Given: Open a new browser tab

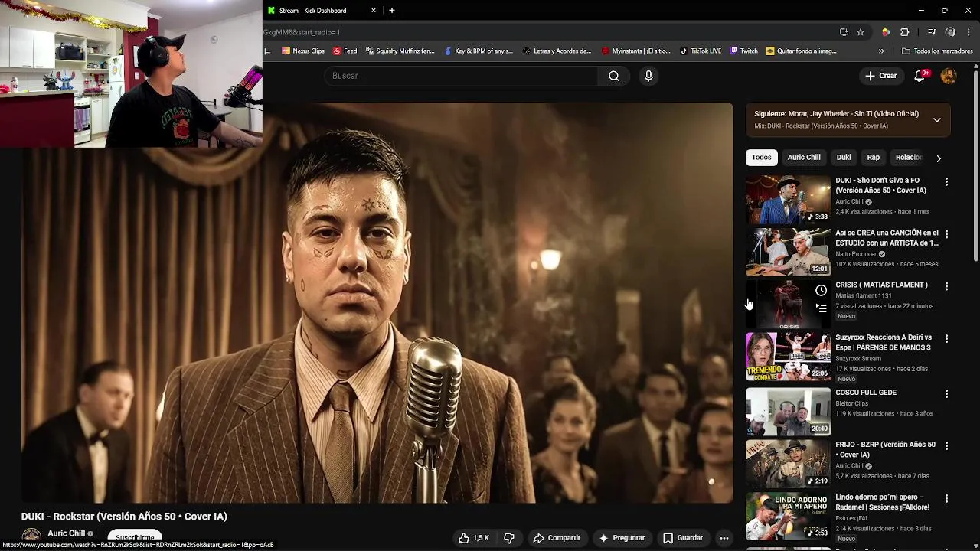Looking at the screenshot, I should click(x=392, y=11).
